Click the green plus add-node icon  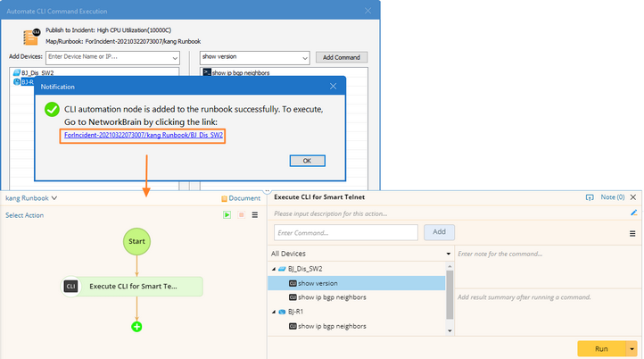(x=136, y=327)
